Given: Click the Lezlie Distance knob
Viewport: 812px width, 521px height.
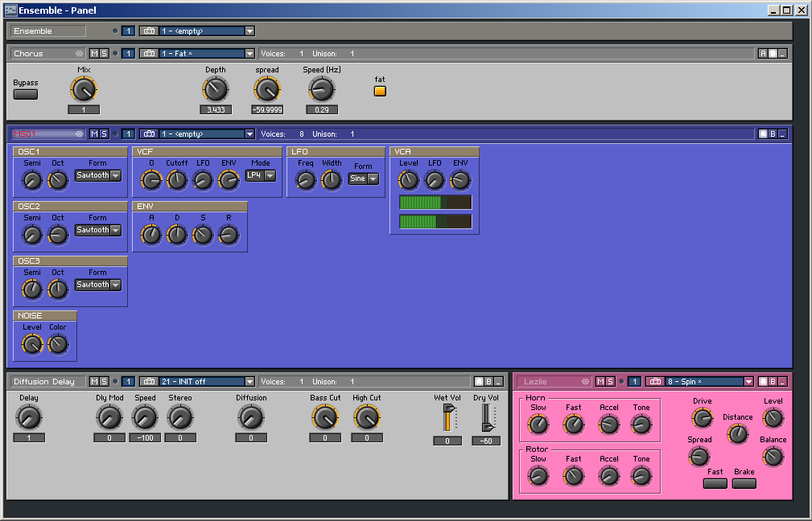Looking at the screenshot, I should click(x=737, y=434).
